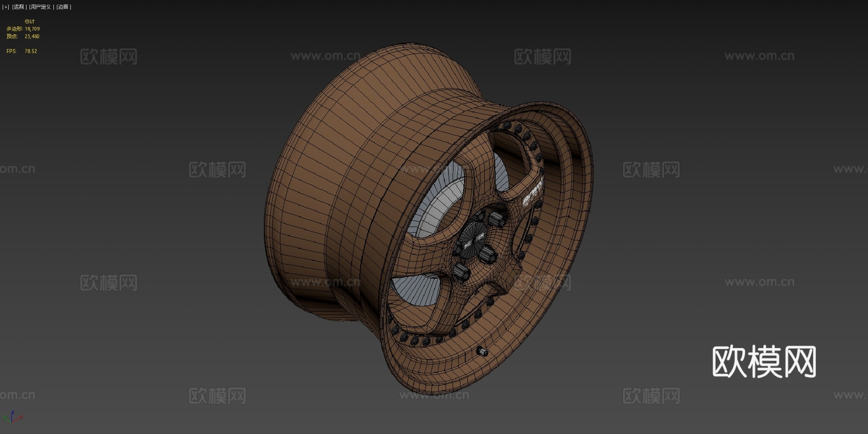
Task: Open the 用户定义 shading preset menu
Action: pos(41,7)
